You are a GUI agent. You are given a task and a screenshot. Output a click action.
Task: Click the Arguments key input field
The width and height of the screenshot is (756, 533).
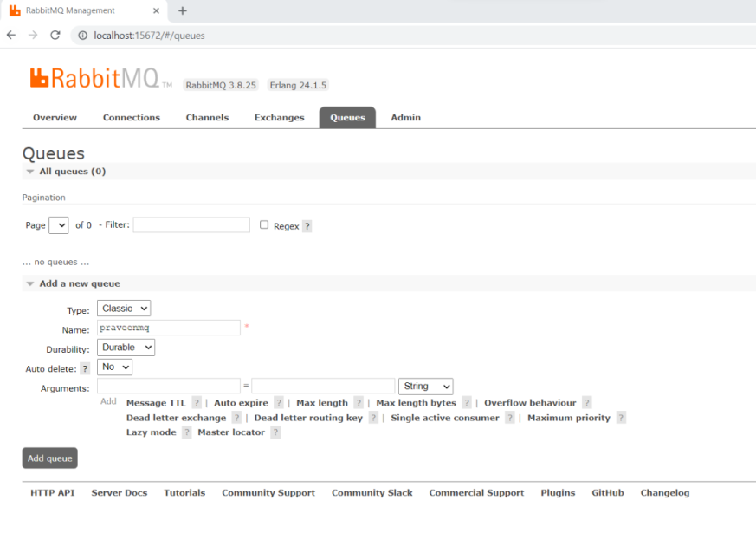pos(169,386)
